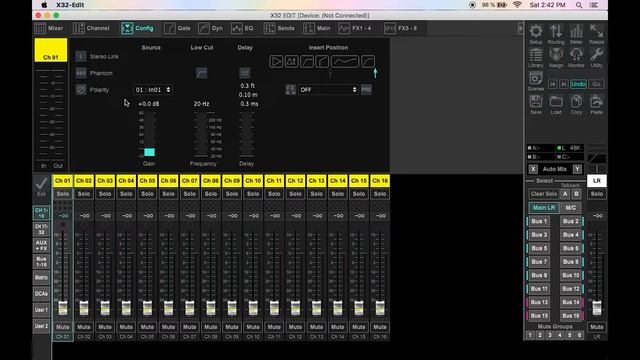The height and width of the screenshot is (360, 640).
Task: Select Bus 7 button
Action: pos(539,262)
